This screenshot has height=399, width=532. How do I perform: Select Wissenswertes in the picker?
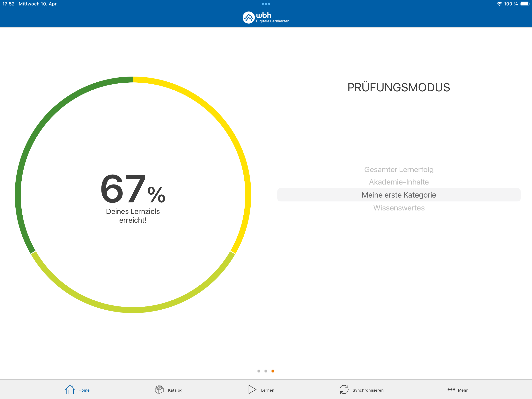(399, 208)
